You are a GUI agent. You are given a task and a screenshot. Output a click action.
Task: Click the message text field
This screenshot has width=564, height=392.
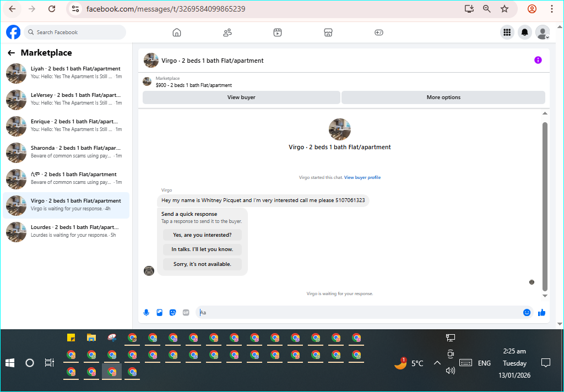pyautogui.click(x=360, y=313)
